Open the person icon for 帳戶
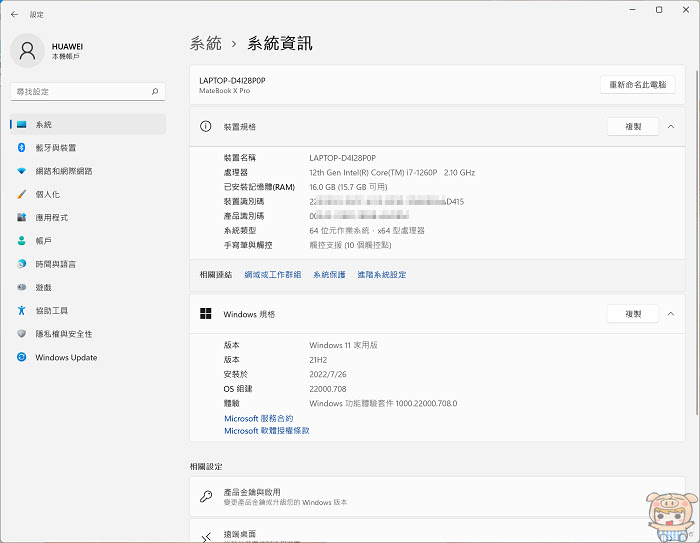Viewport: 700px width, 543px height. (x=21, y=241)
